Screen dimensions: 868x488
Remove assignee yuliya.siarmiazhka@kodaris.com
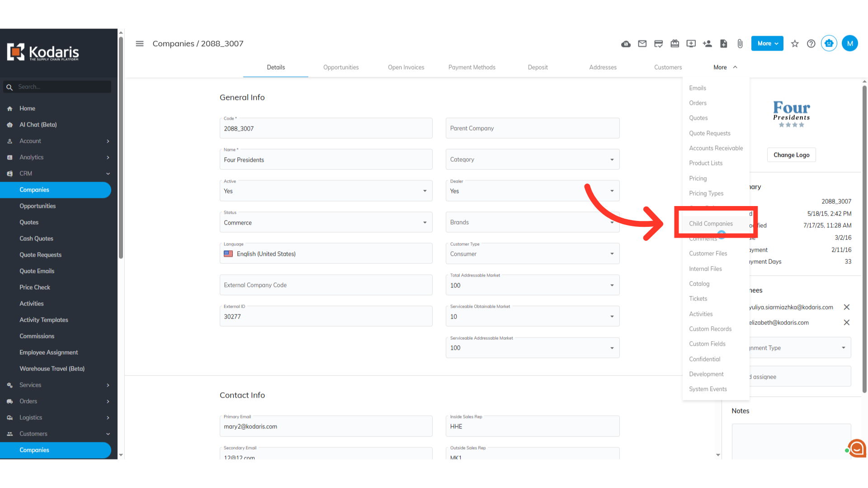pyautogui.click(x=846, y=307)
